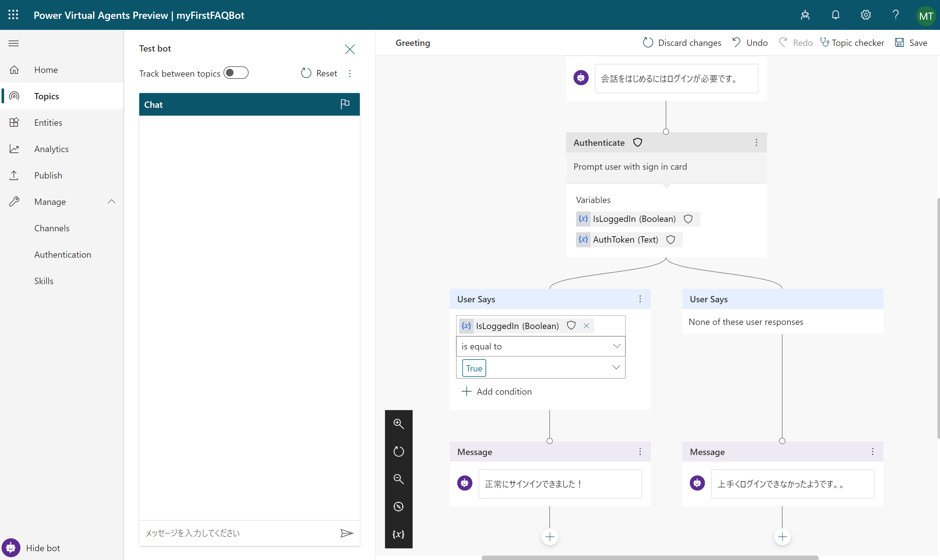Open left Message node options menu
Viewport: 940px width, 560px height.
coord(640,452)
